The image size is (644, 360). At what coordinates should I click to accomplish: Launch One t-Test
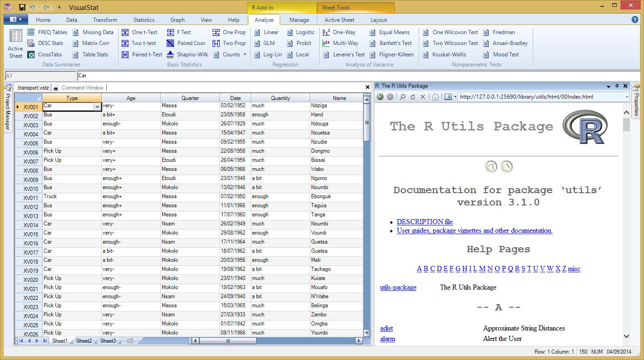[139, 32]
